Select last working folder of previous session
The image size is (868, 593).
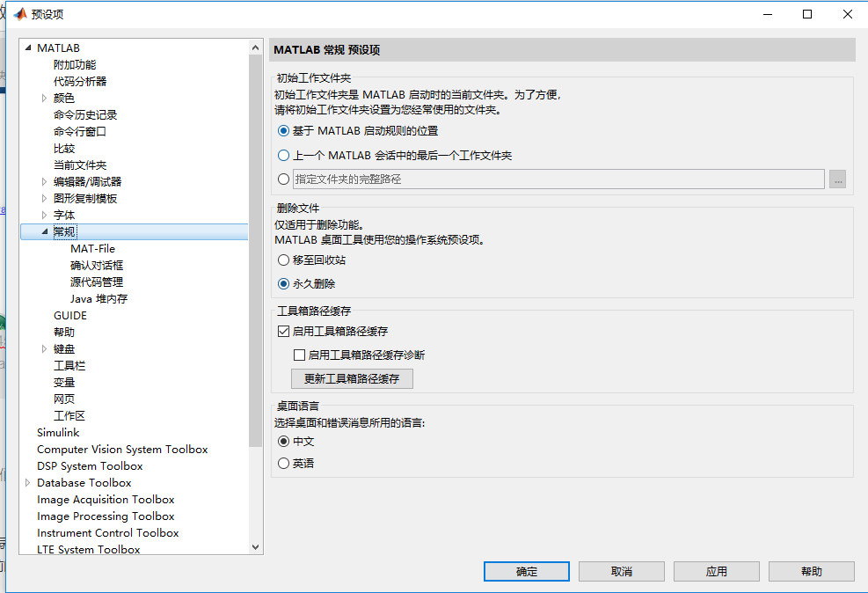point(283,156)
